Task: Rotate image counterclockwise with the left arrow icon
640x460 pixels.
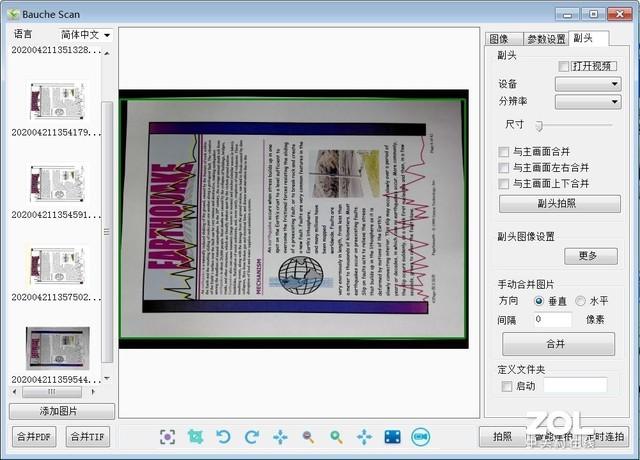Action: (223, 437)
